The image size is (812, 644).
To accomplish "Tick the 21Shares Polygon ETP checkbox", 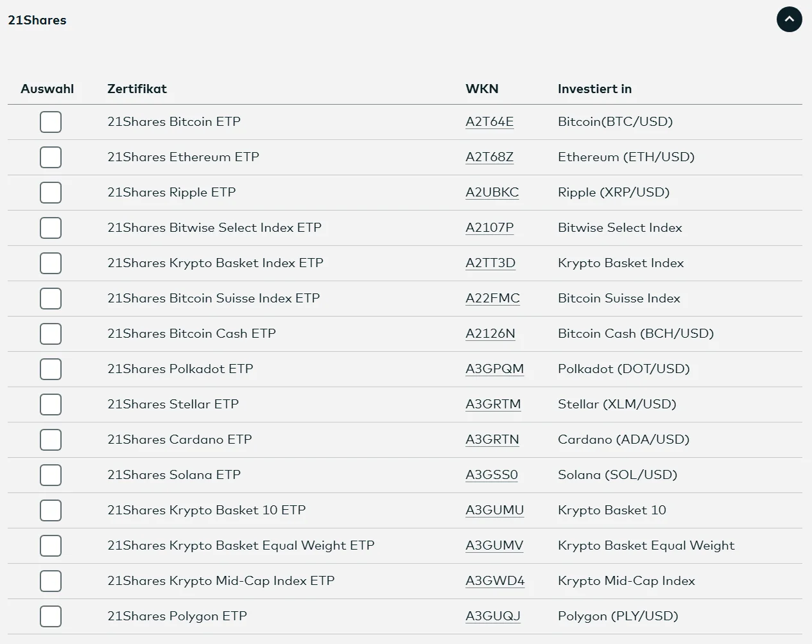I will (x=51, y=616).
